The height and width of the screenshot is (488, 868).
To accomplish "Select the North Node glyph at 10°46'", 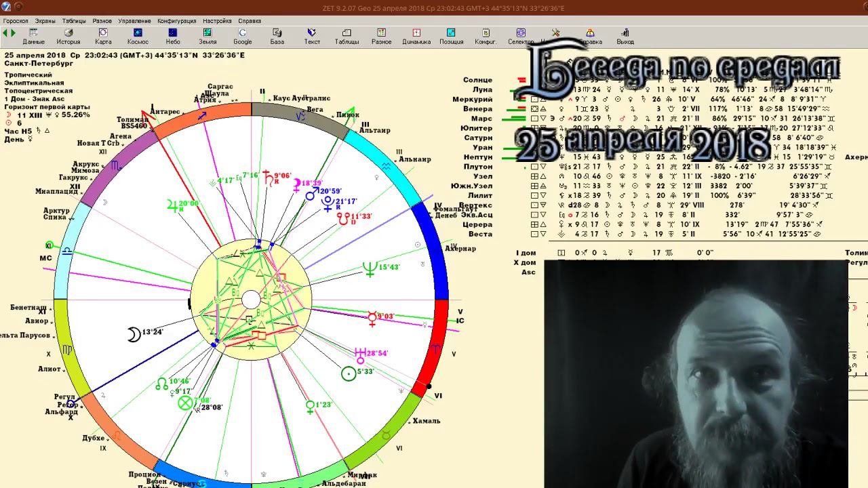I will pos(161,384).
